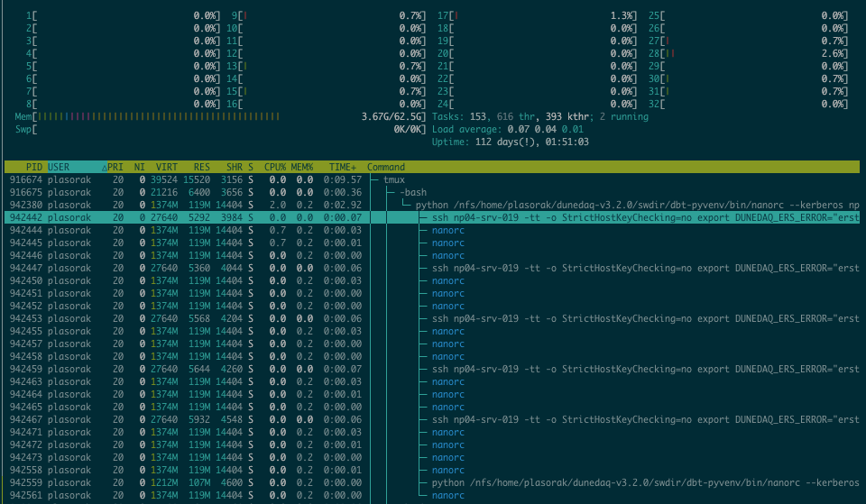Click 0:09.57 TIME+ value in tmux row
This screenshot has width=866, height=504.
[x=343, y=179]
